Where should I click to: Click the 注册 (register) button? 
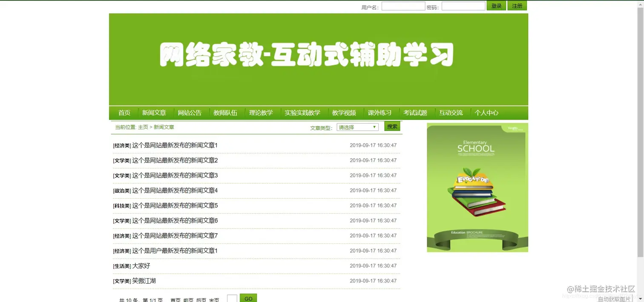click(x=517, y=6)
